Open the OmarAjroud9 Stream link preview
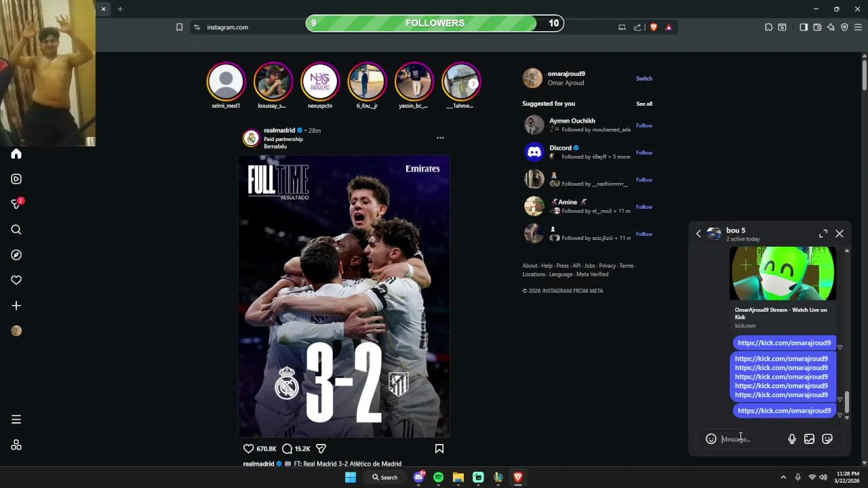868x488 pixels. click(783, 289)
